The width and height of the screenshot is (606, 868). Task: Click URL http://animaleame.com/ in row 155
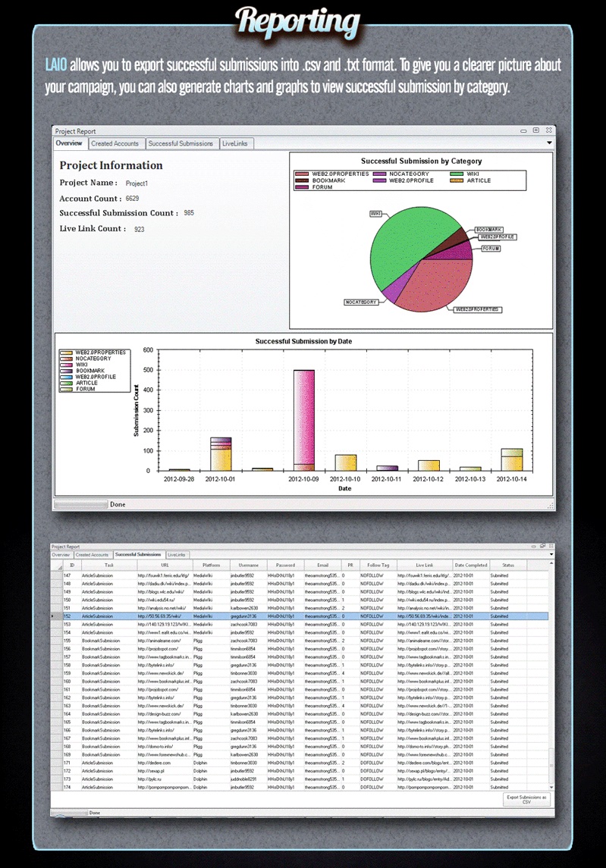(159, 641)
